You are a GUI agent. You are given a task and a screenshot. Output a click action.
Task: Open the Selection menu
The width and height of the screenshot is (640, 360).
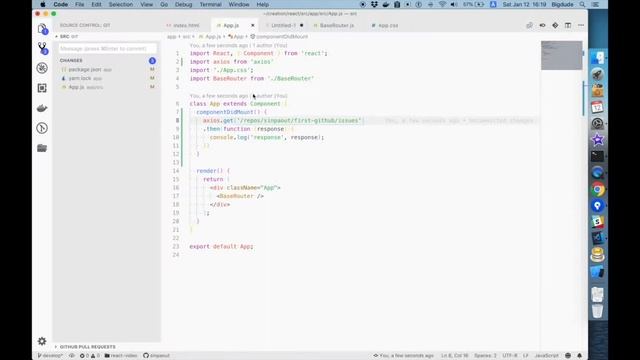pyautogui.click(x=120, y=4)
